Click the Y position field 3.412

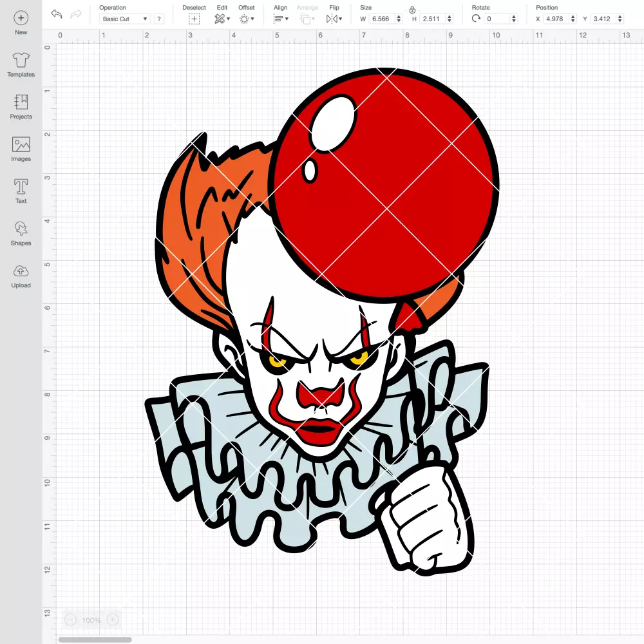603,19
